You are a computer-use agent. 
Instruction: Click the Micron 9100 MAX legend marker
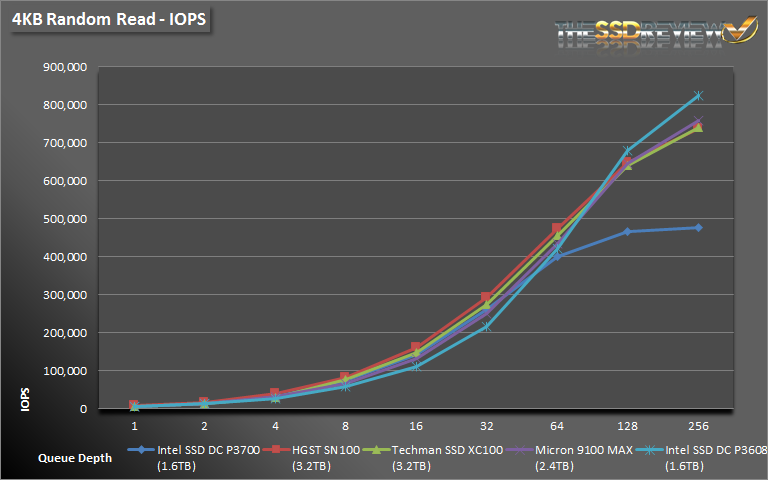519,449
